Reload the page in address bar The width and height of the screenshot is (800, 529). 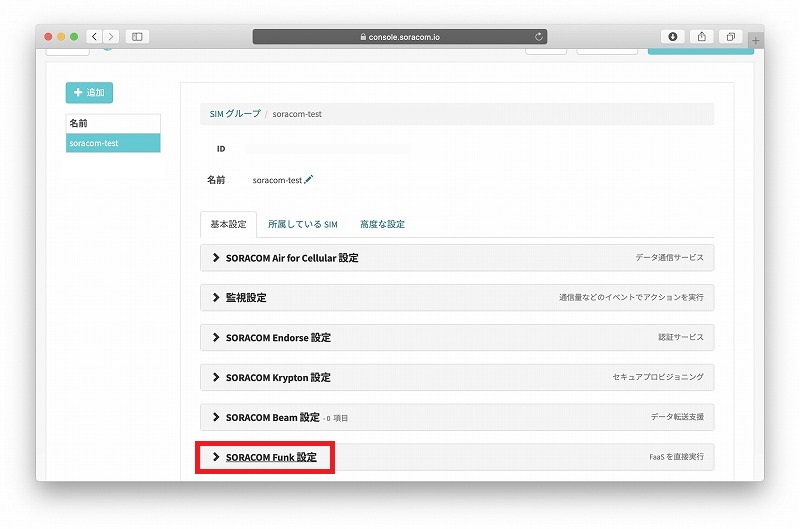[538, 37]
